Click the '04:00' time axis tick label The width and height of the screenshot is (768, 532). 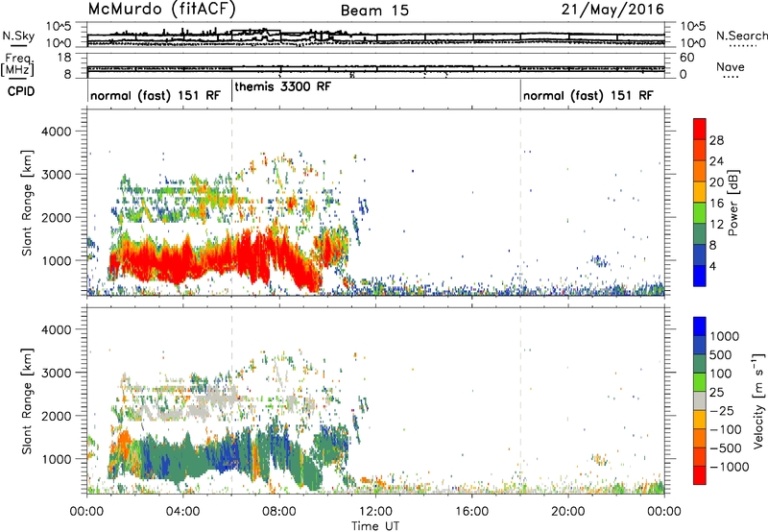(182, 512)
